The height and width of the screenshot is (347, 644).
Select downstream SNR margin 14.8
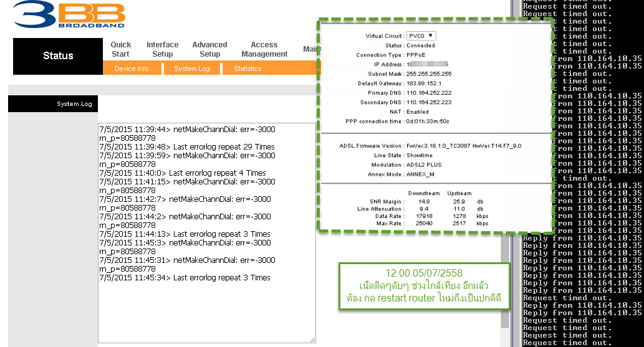424,202
